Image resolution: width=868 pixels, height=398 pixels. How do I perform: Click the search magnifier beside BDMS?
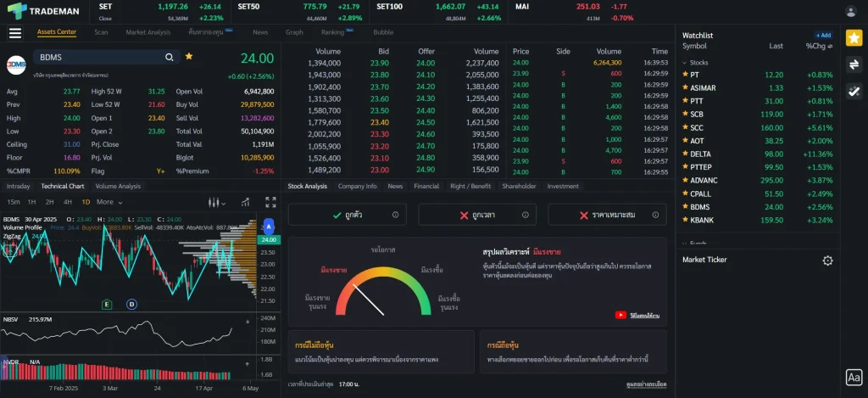pyautogui.click(x=170, y=57)
